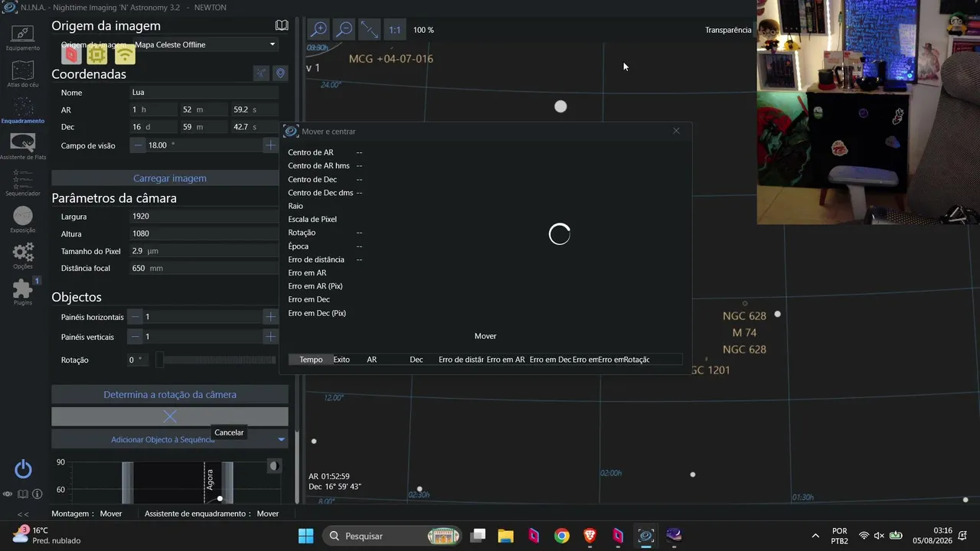Toggle the moon icon on altitude chart
Viewport: 980px width, 551px height.
click(x=273, y=465)
